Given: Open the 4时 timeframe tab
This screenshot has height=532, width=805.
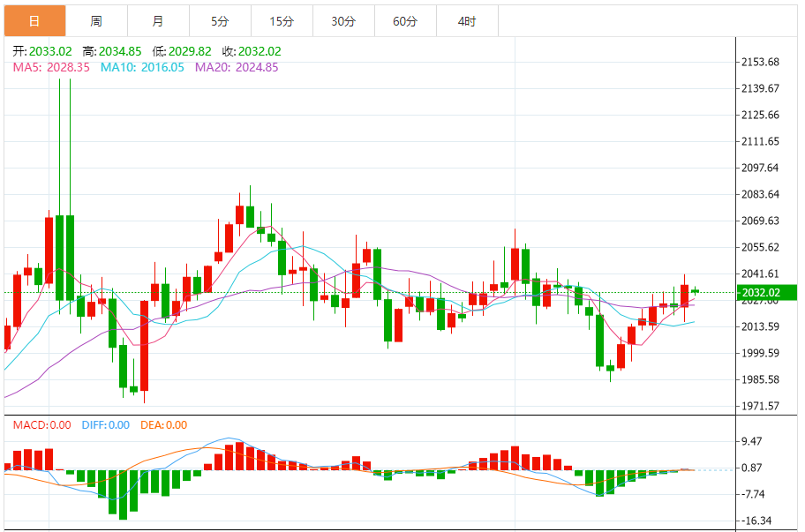Looking at the screenshot, I should (467, 21).
